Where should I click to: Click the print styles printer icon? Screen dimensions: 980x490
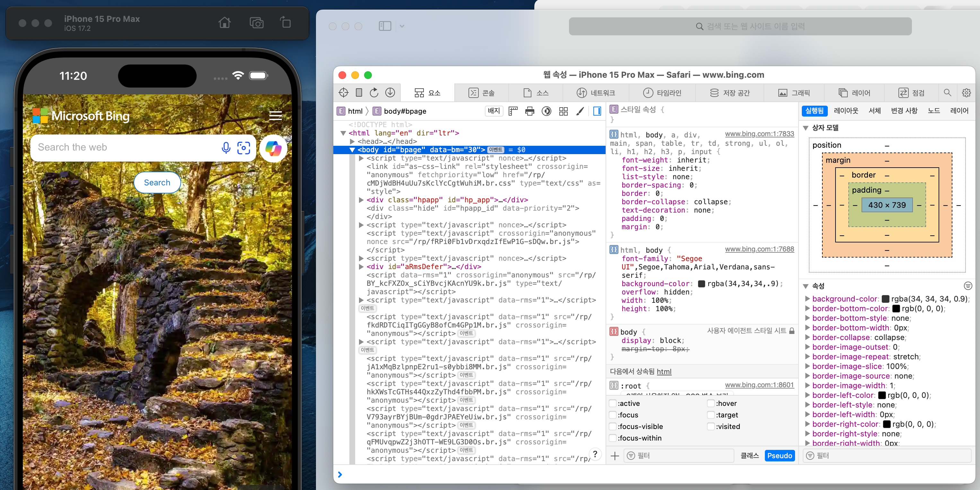pyautogui.click(x=529, y=111)
